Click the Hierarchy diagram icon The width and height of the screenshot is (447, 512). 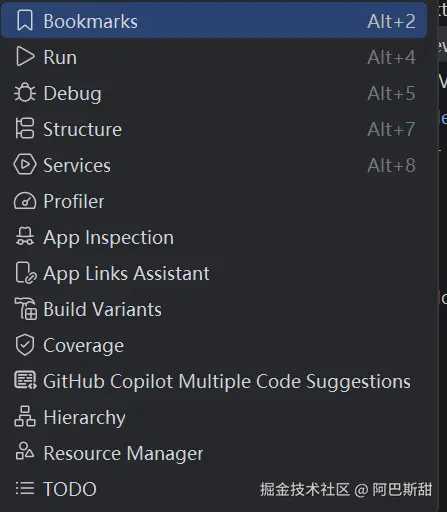[x=25, y=416]
